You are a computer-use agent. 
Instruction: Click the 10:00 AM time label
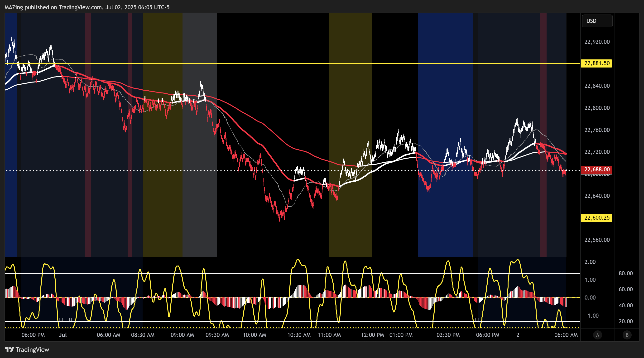click(254, 335)
